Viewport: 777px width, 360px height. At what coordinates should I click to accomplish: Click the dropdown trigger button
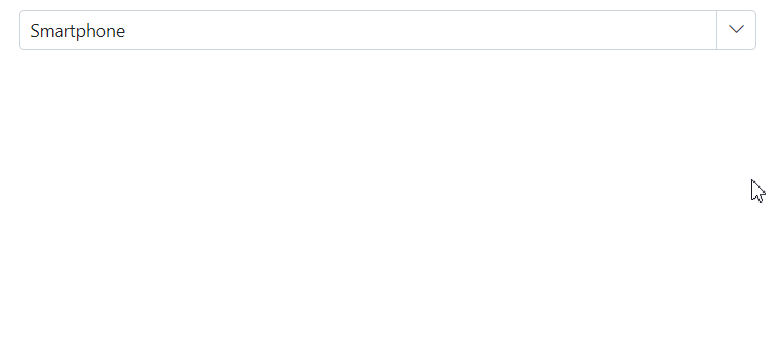736,30
